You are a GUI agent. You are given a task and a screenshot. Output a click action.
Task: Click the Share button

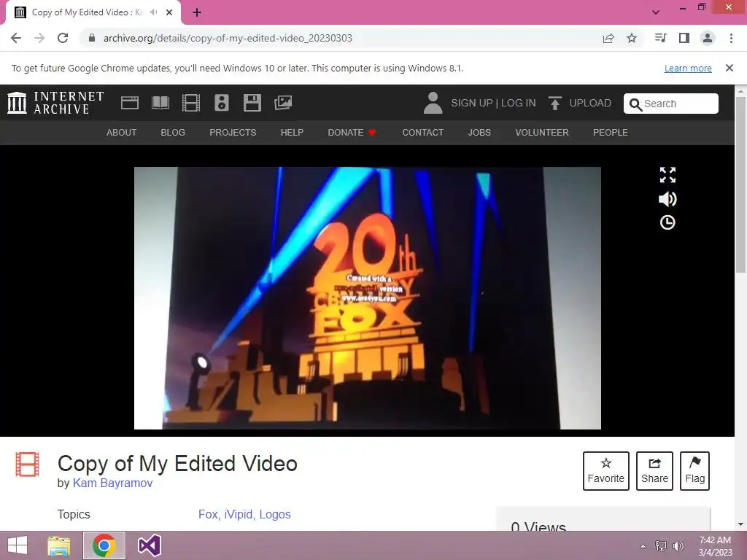(x=654, y=471)
